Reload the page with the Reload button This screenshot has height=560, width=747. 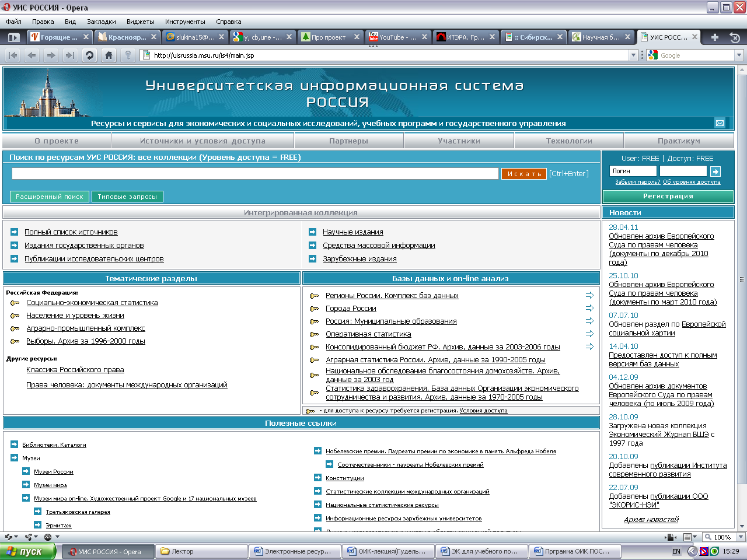(89, 55)
